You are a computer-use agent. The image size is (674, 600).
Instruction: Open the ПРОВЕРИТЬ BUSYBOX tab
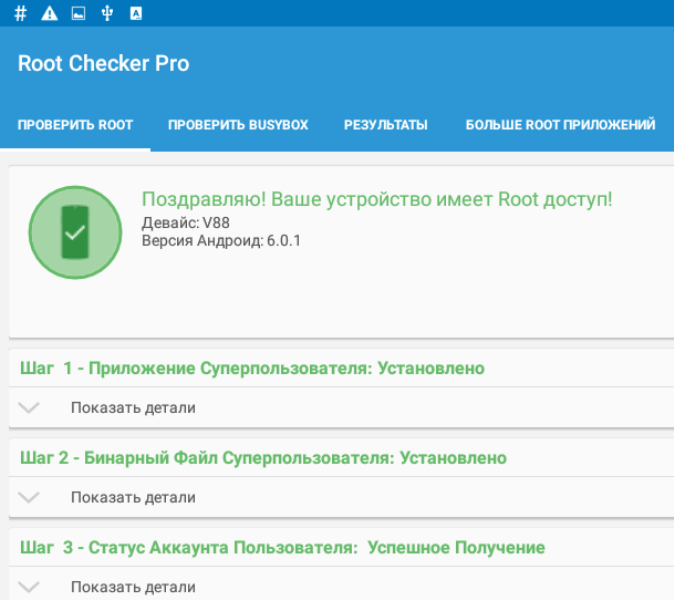point(238,125)
